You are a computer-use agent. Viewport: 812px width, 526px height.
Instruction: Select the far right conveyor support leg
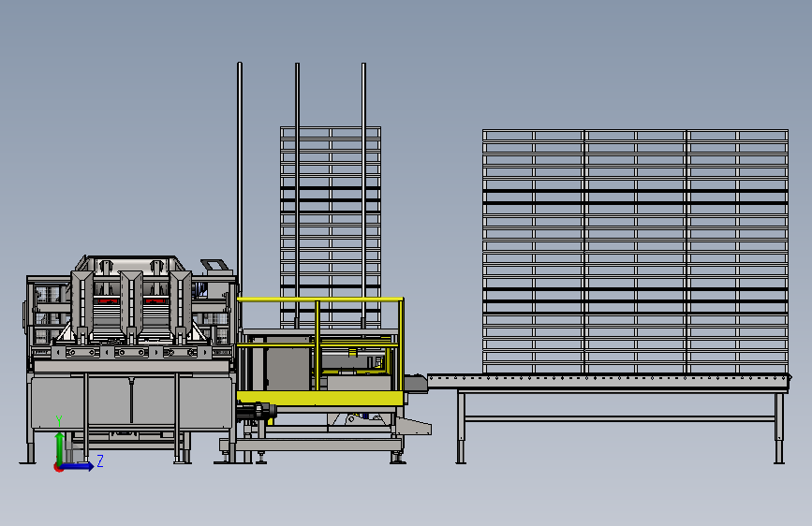point(779,428)
